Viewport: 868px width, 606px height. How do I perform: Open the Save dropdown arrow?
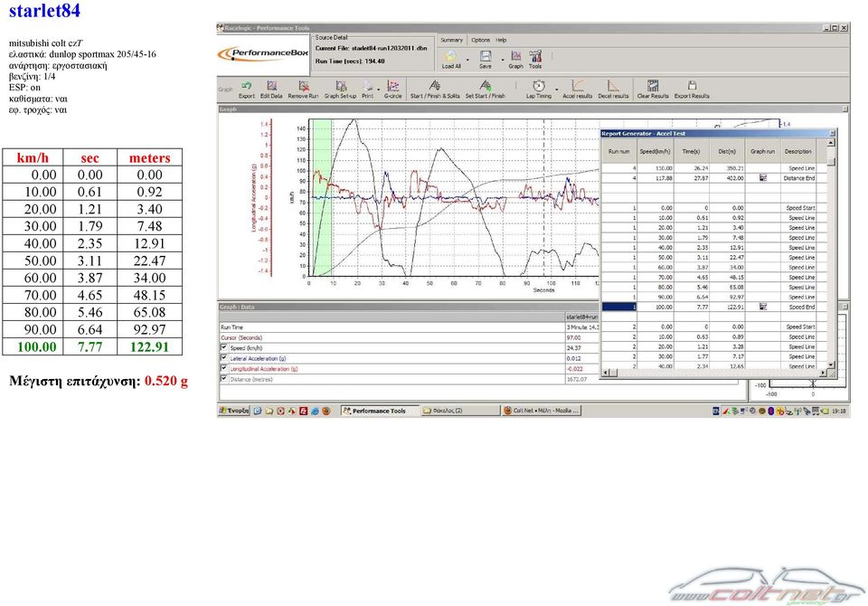503,60
